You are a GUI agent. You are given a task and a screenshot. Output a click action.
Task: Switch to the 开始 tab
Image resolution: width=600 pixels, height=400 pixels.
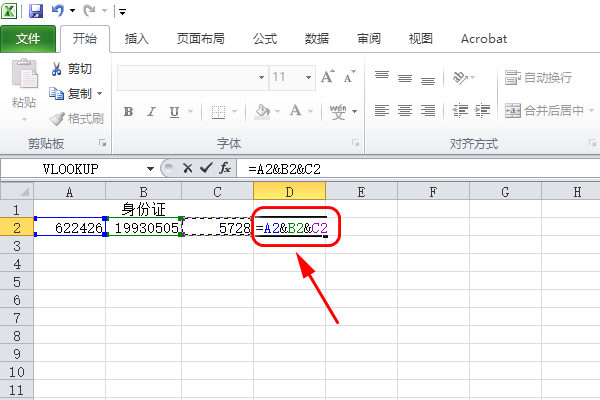click(85, 39)
